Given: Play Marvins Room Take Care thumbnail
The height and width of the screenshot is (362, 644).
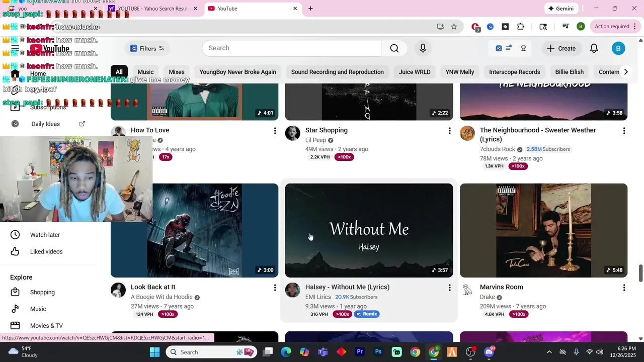Looking at the screenshot, I should [x=543, y=230].
